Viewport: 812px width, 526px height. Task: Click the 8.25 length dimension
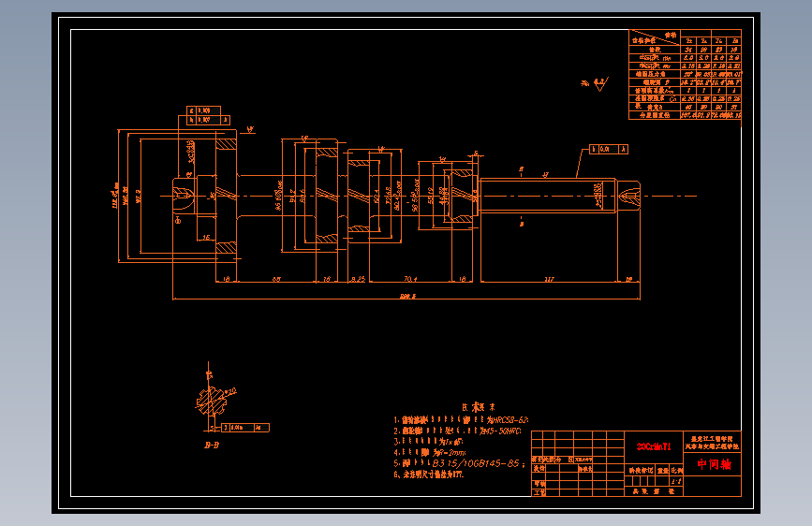tap(358, 279)
